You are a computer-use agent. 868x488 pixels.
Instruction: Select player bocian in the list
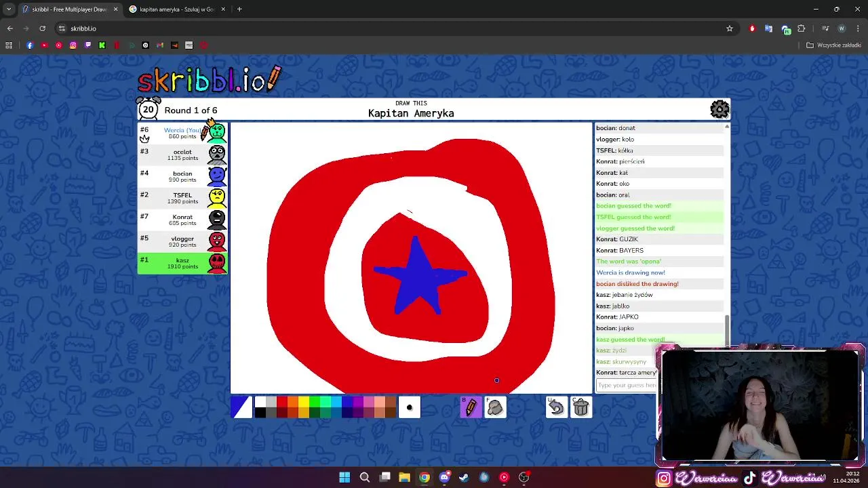[x=182, y=176]
